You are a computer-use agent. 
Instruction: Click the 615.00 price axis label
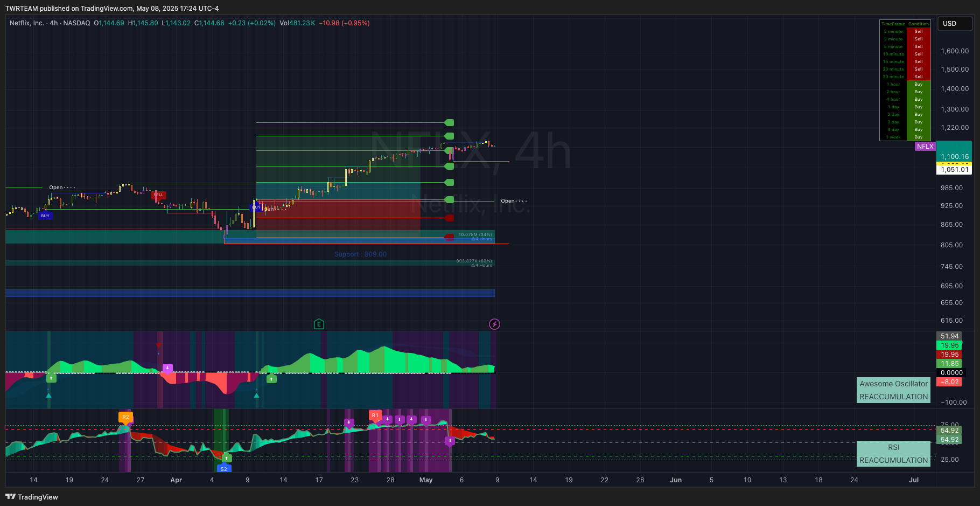coord(951,321)
